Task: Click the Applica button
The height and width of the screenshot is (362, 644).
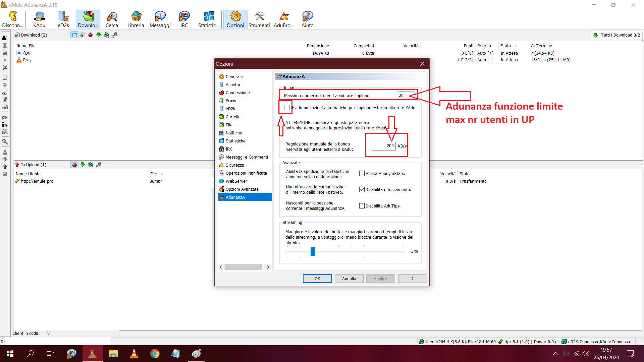Action: tap(380, 279)
